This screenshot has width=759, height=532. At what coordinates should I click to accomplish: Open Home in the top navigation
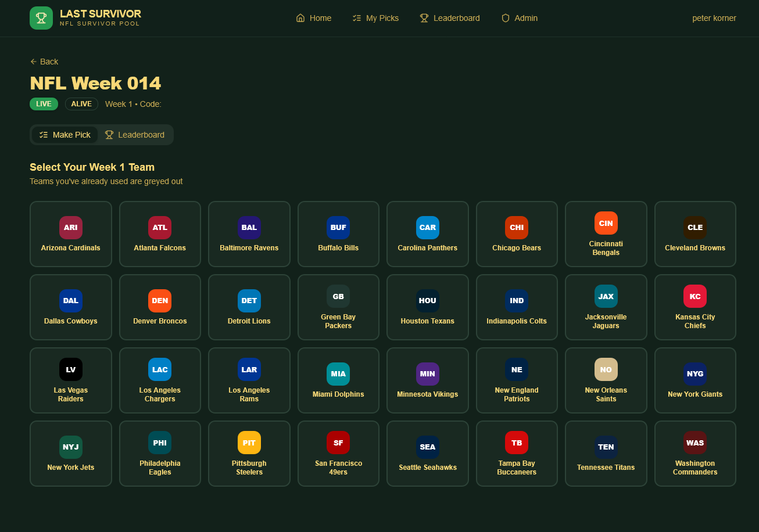click(314, 18)
